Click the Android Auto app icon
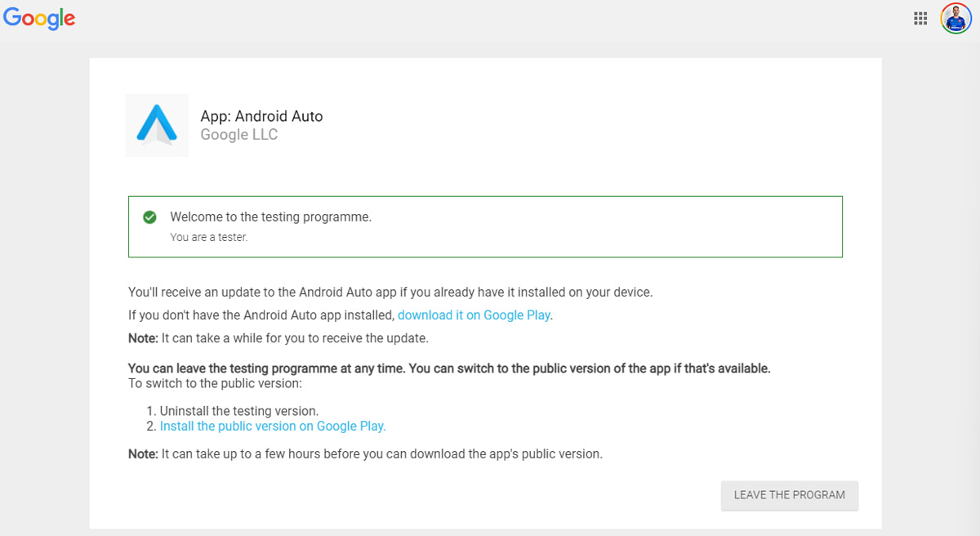The image size is (980, 536). click(157, 125)
